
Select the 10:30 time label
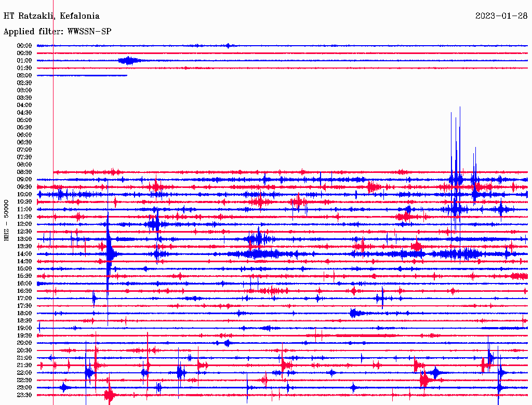point(24,202)
